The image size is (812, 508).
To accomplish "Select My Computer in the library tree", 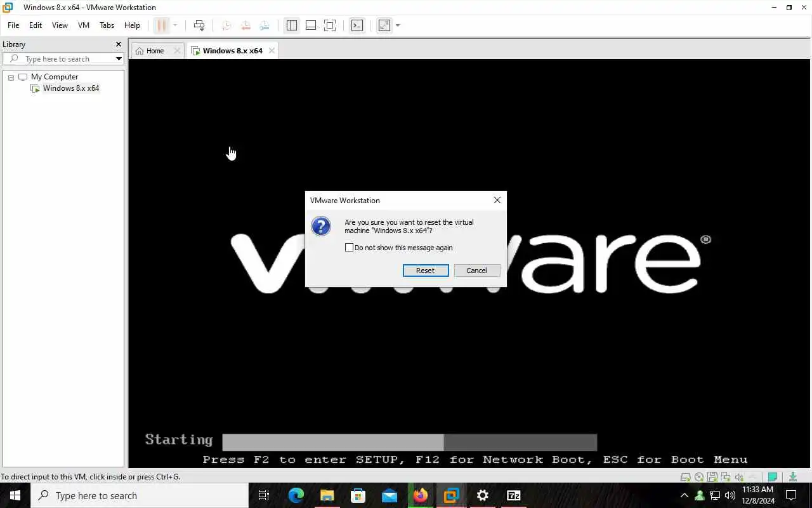I will [55, 77].
